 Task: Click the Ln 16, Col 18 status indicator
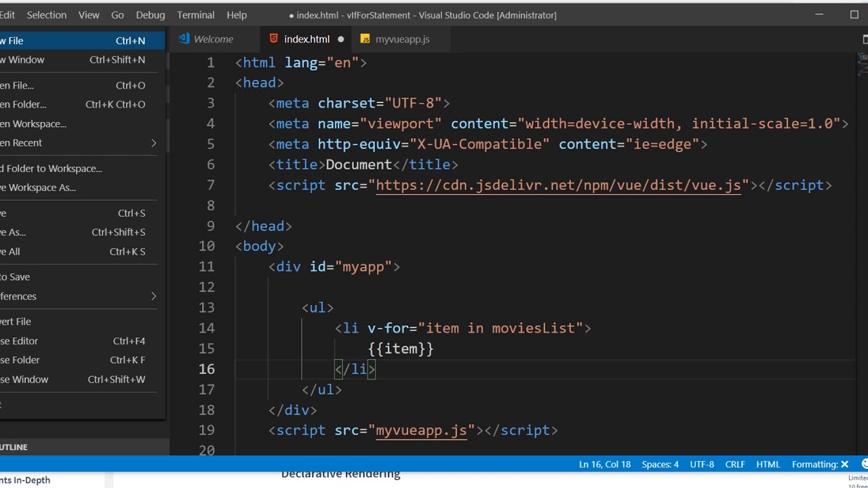605,464
